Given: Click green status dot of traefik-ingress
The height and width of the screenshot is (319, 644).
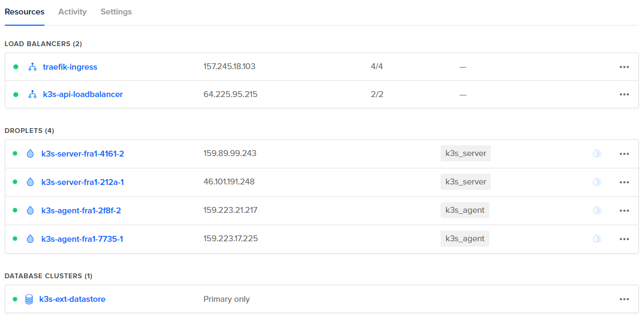Looking at the screenshot, I should [16, 67].
